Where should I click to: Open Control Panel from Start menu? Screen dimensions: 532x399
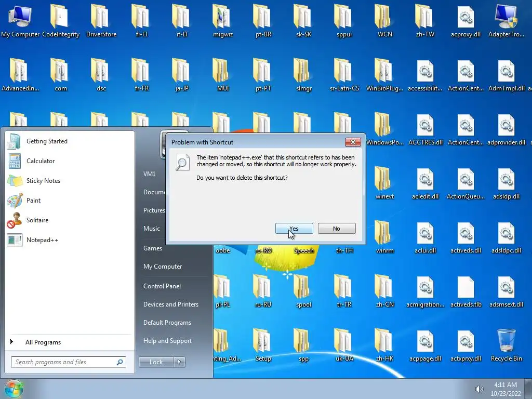[162, 286]
